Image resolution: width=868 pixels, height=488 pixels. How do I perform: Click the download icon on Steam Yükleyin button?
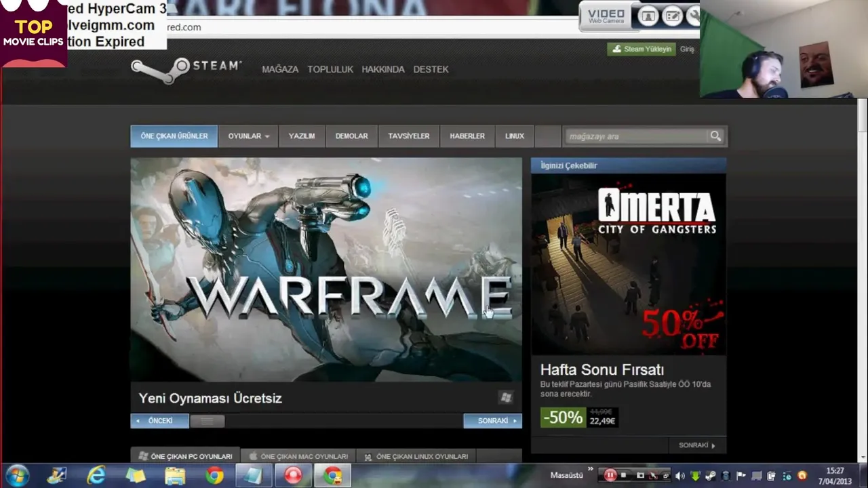pyautogui.click(x=616, y=49)
